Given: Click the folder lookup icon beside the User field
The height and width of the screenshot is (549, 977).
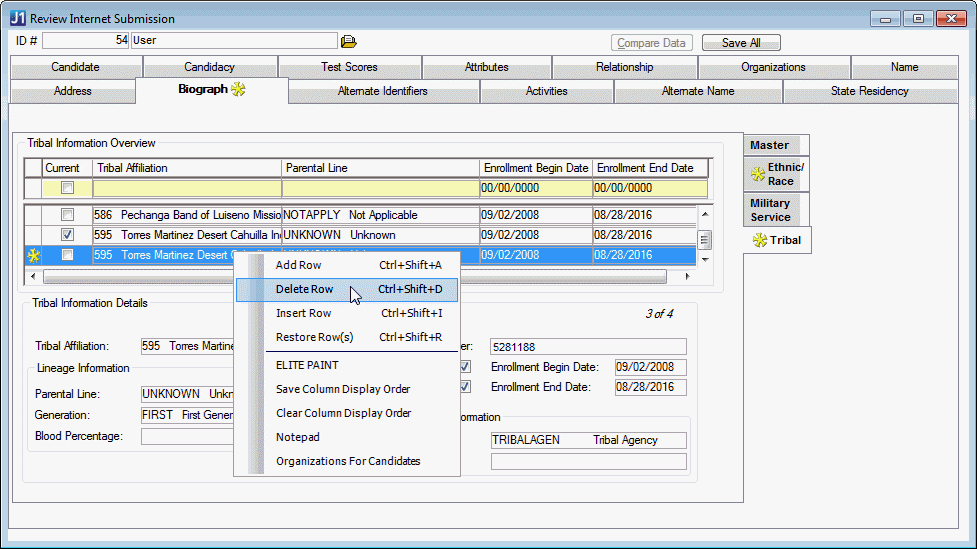Looking at the screenshot, I should 348,41.
